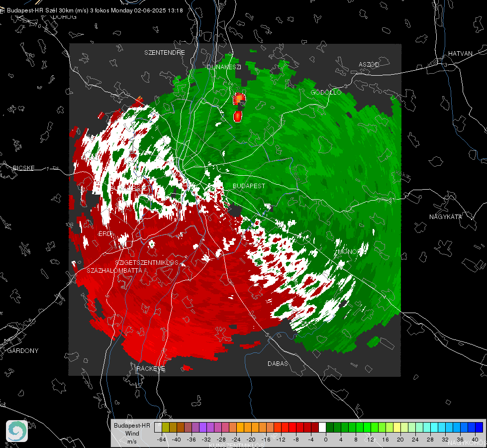Click the DUNAKESZI map label
The width and height of the screenshot is (487, 448).
coord(224,67)
